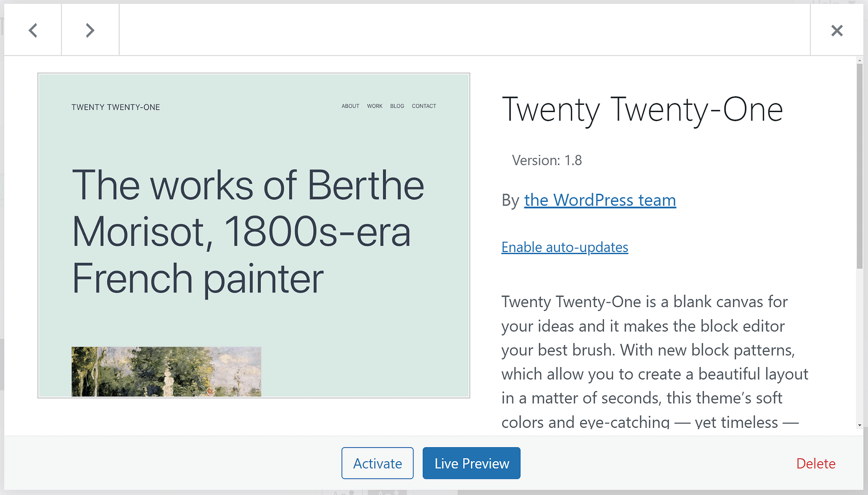Go to the previous theme
This screenshot has width=868, height=495.
click(x=33, y=30)
